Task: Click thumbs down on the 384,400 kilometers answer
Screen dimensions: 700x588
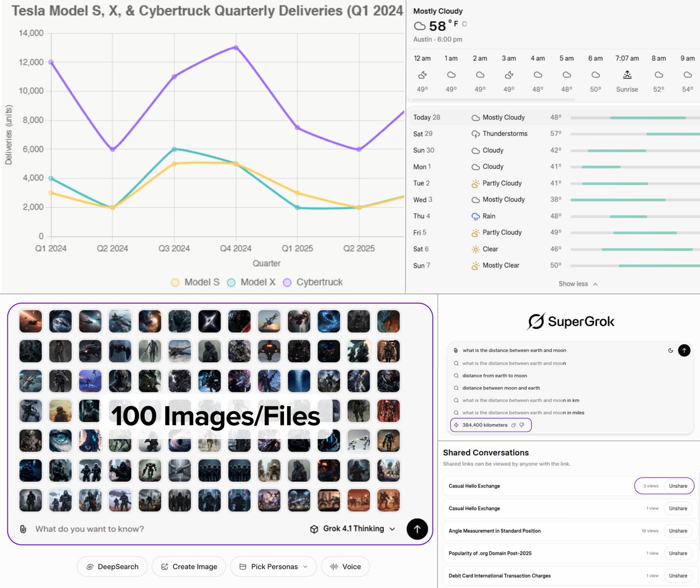Action: tap(522, 425)
